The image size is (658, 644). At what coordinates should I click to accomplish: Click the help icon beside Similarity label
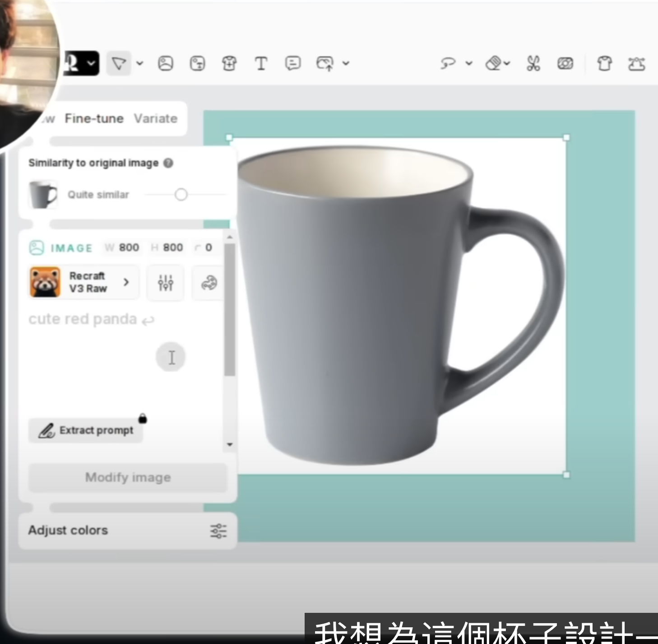168,163
